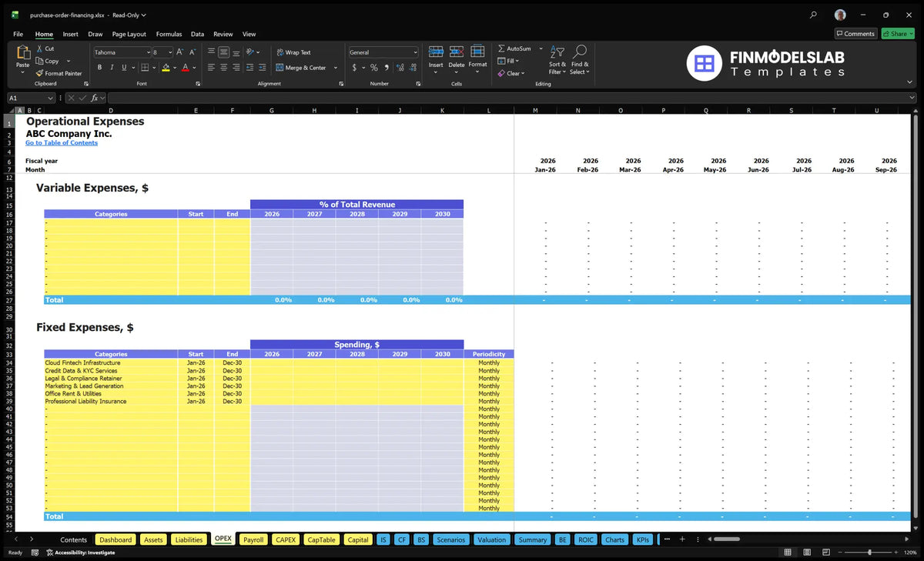
Task: Toggle bottom vertical alignment
Action: pos(236,52)
